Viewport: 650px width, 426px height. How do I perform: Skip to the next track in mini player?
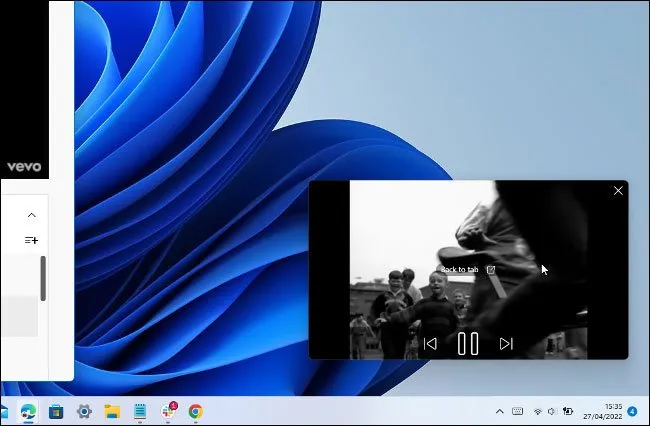coord(506,344)
